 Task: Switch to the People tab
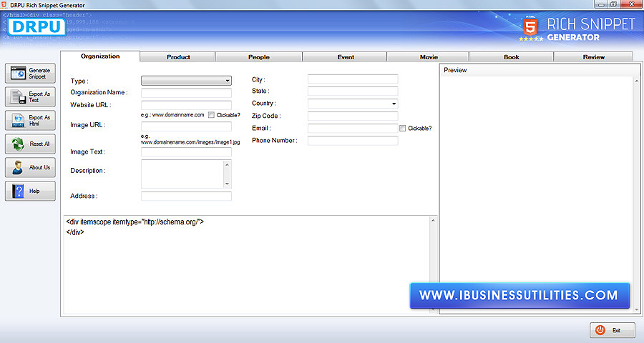(x=259, y=57)
